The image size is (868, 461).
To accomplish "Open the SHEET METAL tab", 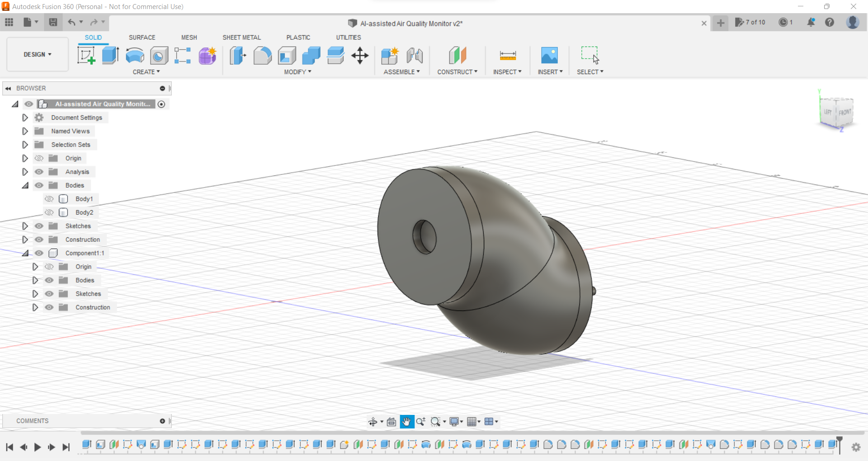I will [x=242, y=38].
